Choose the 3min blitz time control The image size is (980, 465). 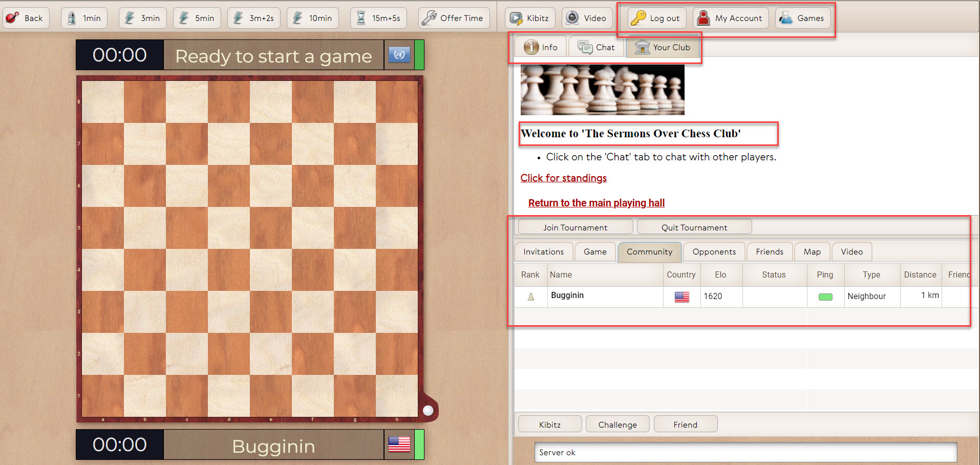click(x=143, y=18)
